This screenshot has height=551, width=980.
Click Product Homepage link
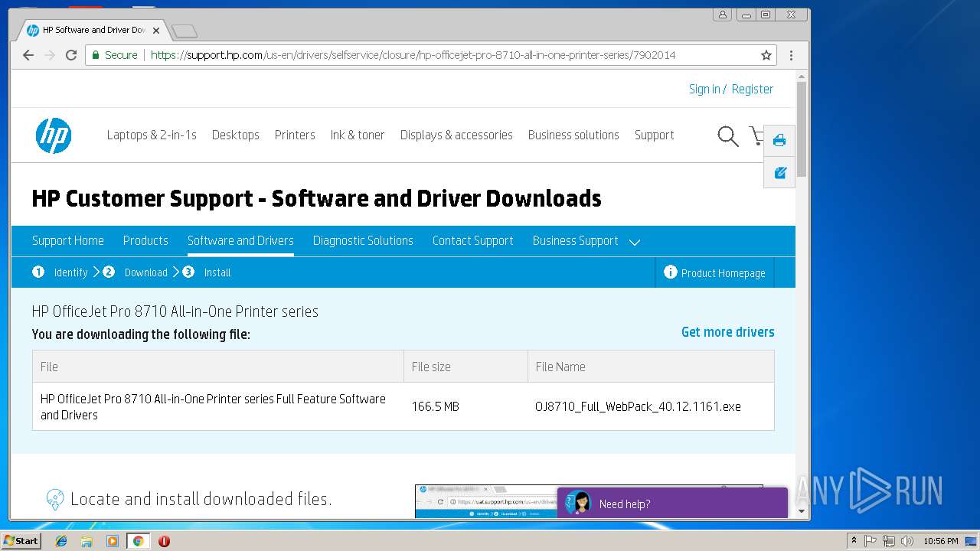(x=724, y=273)
